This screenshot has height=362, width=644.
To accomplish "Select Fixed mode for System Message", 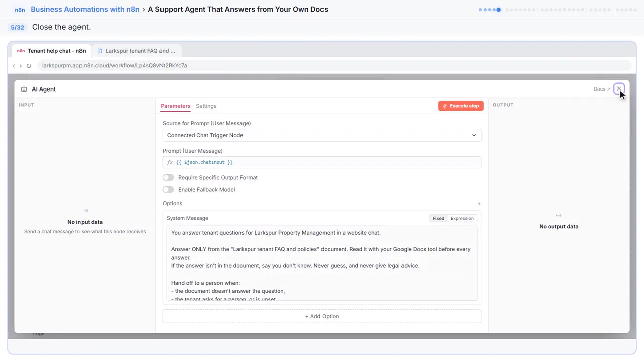I will 438,218.
